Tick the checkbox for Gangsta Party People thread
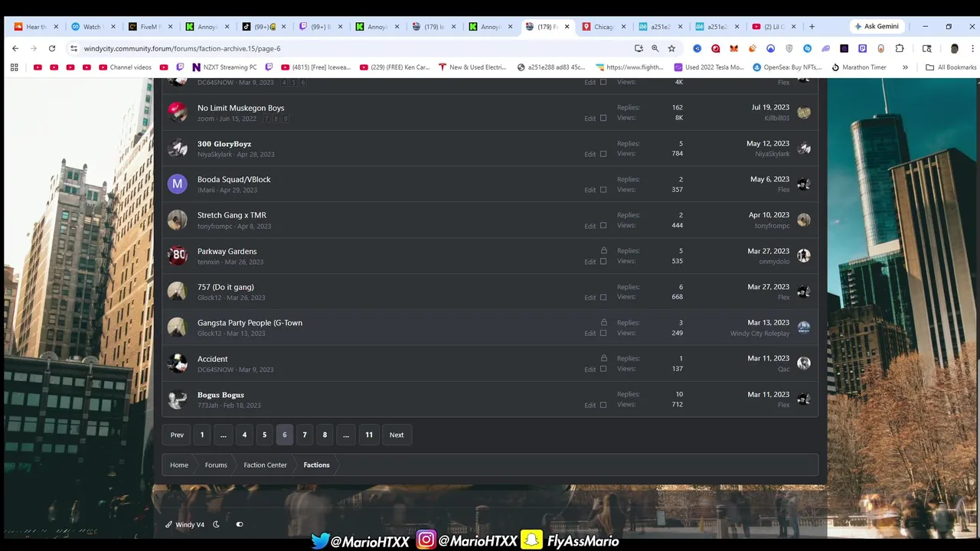Image resolution: width=980 pixels, height=551 pixels. [603, 333]
